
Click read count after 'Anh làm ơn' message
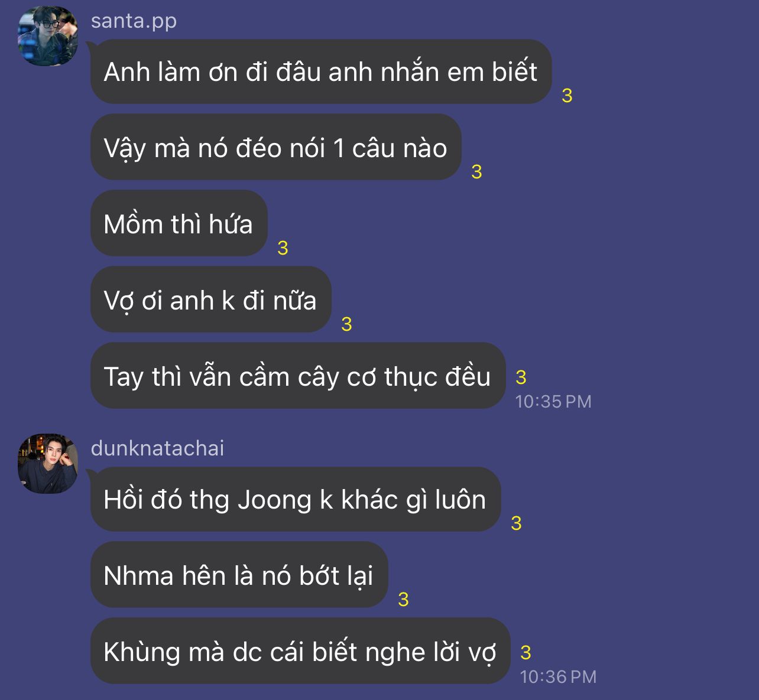567,96
